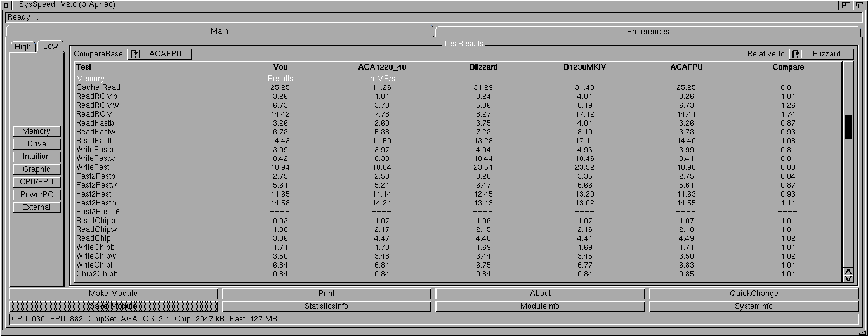The width and height of the screenshot is (868, 336).
Task: Click the You column header
Action: coord(280,67)
